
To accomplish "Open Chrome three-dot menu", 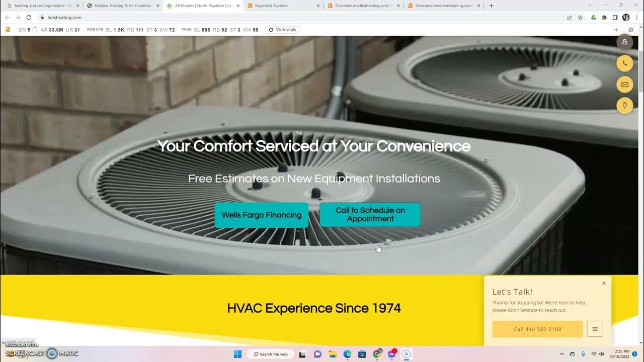I will 636,17.
